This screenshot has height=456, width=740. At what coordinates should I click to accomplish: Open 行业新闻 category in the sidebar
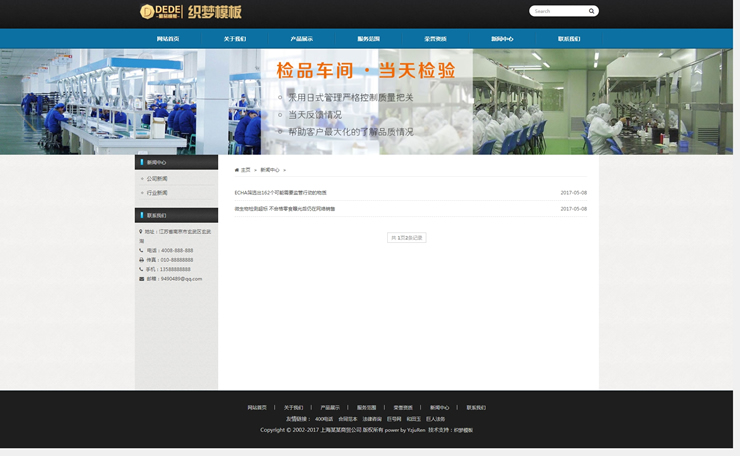pos(157,193)
